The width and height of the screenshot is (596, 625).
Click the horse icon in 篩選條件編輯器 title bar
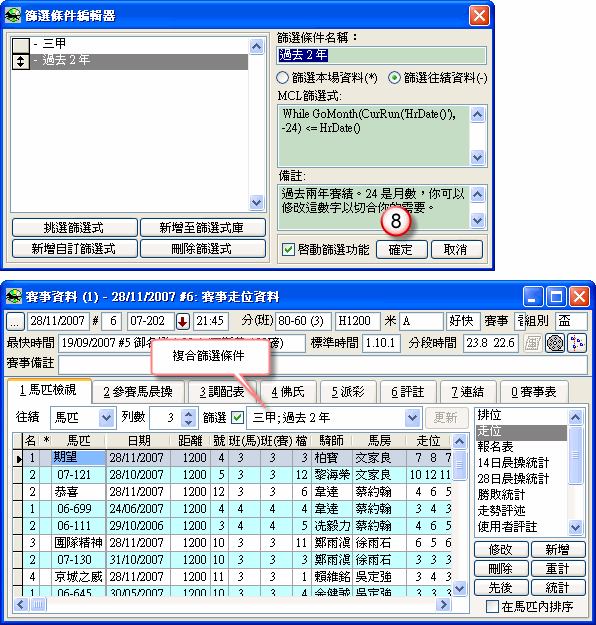pyautogui.click(x=13, y=16)
